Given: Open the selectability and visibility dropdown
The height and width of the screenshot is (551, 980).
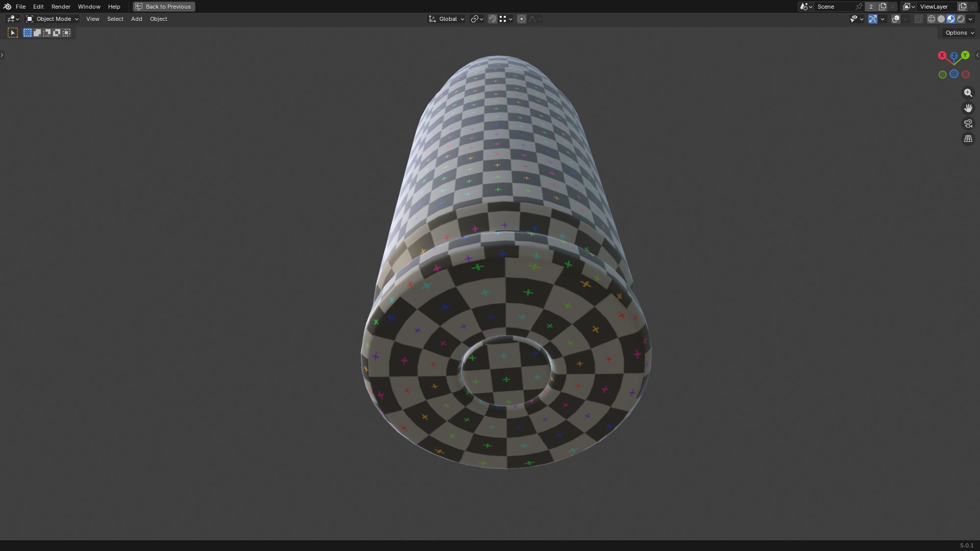Looking at the screenshot, I should (x=856, y=19).
